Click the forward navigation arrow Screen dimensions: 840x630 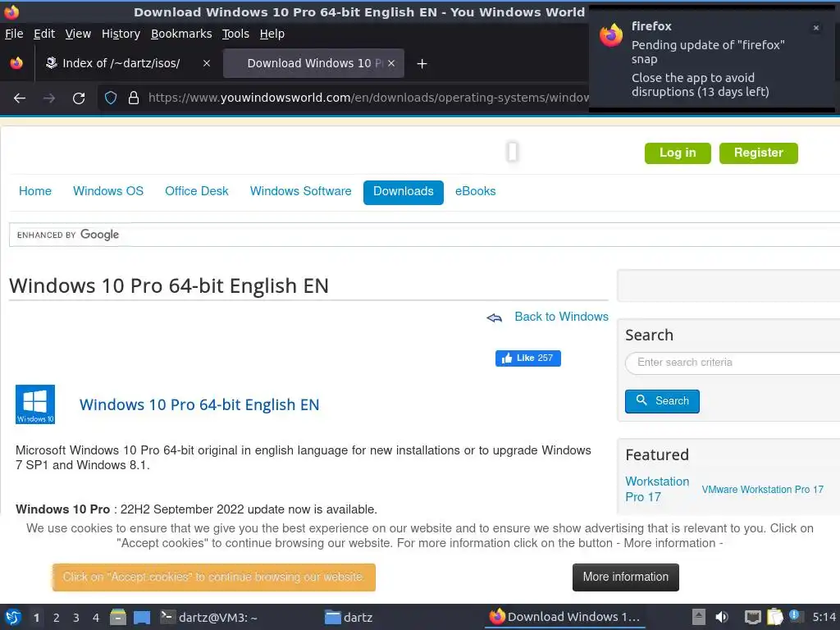49,98
